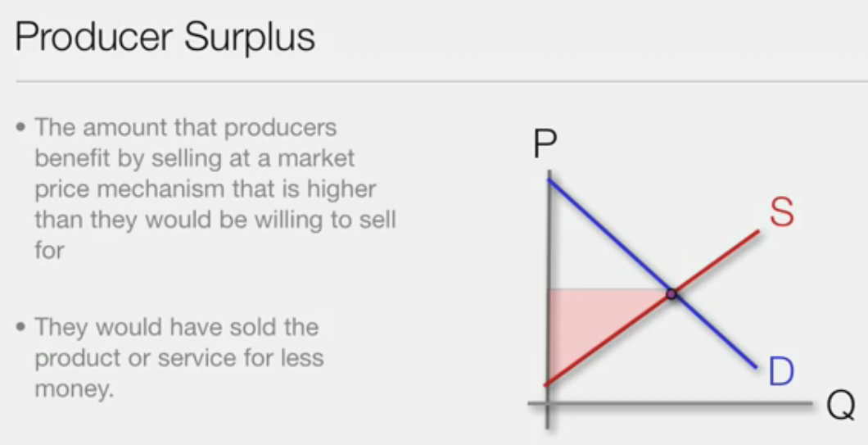Click the horizontal divider line under title
The image size is (868, 445).
pos(441,82)
